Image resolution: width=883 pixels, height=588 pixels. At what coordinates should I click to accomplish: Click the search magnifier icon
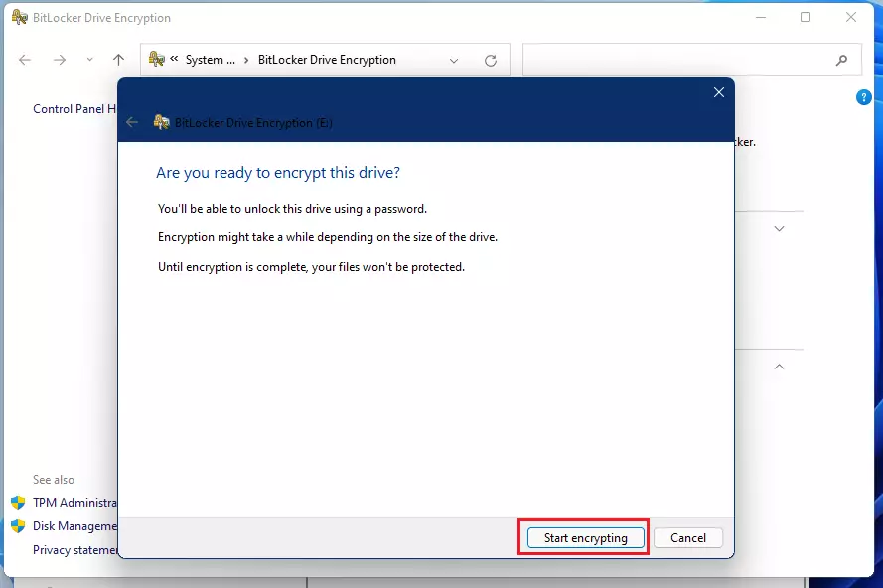[842, 60]
